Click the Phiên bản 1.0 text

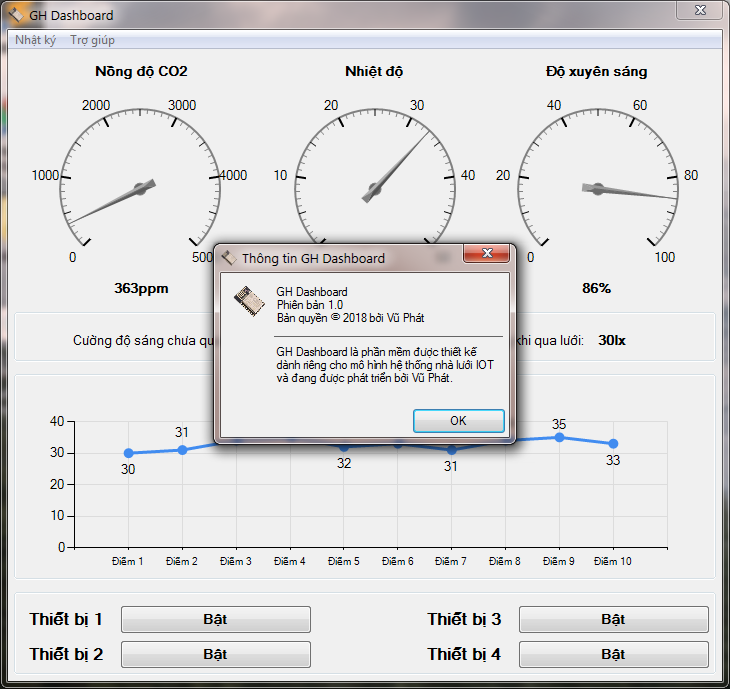coord(310,305)
